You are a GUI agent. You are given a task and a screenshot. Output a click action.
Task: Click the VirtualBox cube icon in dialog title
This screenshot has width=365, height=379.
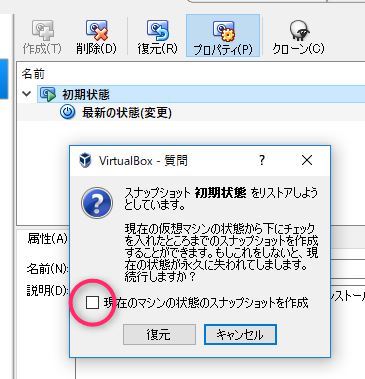pos(85,160)
